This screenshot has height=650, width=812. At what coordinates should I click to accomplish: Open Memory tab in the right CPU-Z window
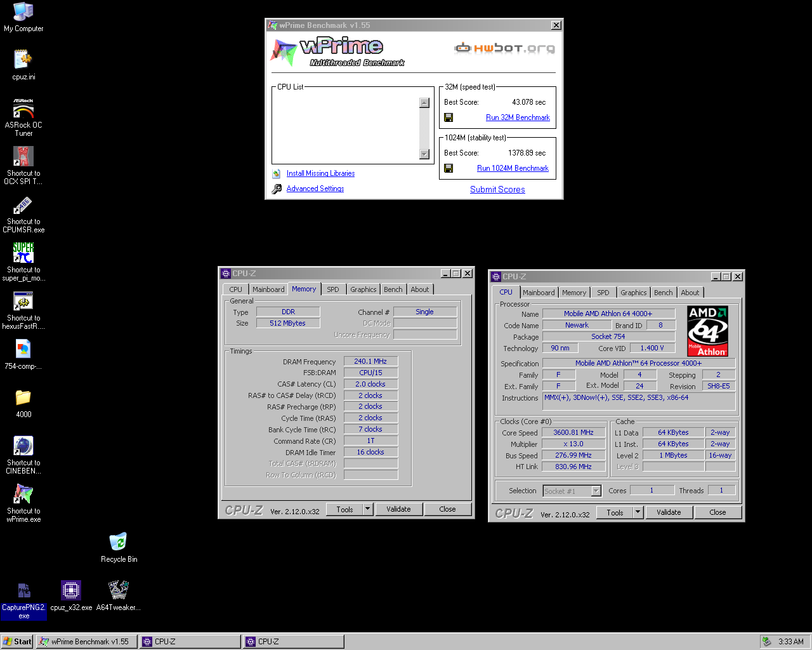point(574,293)
